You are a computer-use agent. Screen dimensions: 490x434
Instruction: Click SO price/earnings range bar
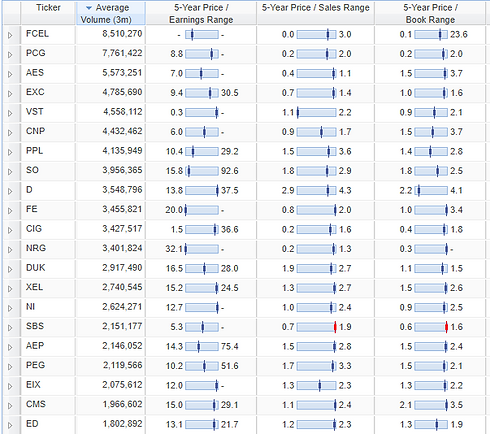click(202, 171)
